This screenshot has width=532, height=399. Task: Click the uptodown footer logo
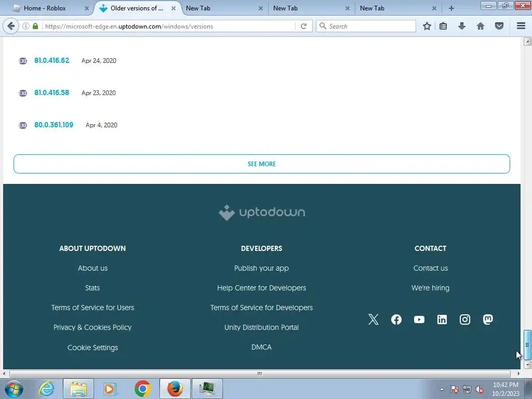262,212
